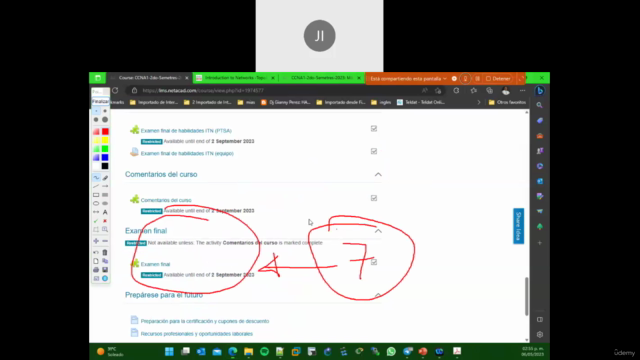Screen dimensions: 640x360
Task: Pick the black color swatch
Action: point(105,166)
